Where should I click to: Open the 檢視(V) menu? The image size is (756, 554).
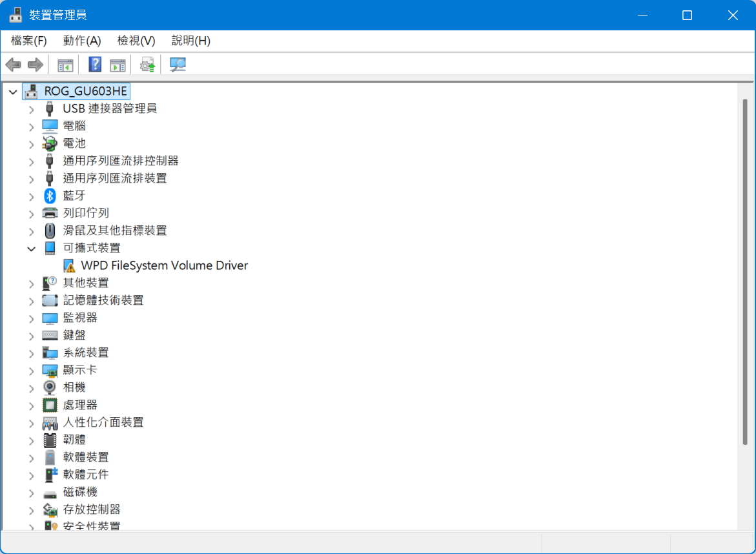(x=136, y=40)
